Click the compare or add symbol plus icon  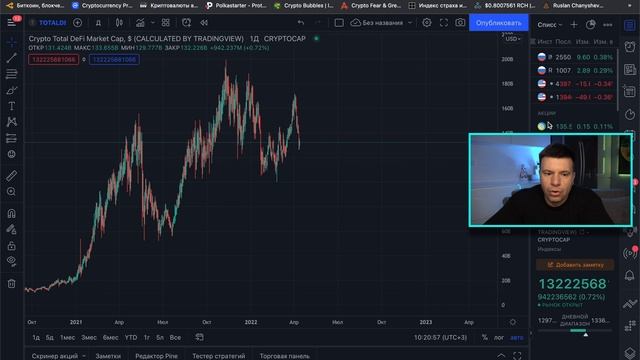pos(77,23)
